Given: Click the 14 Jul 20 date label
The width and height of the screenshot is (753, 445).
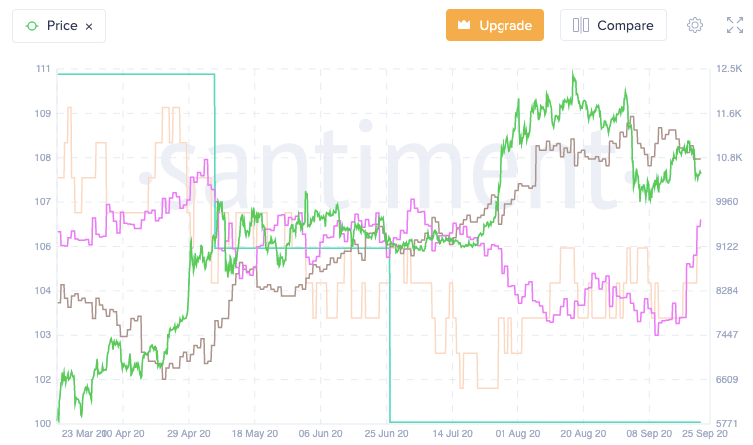Looking at the screenshot, I should (x=451, y=434).
